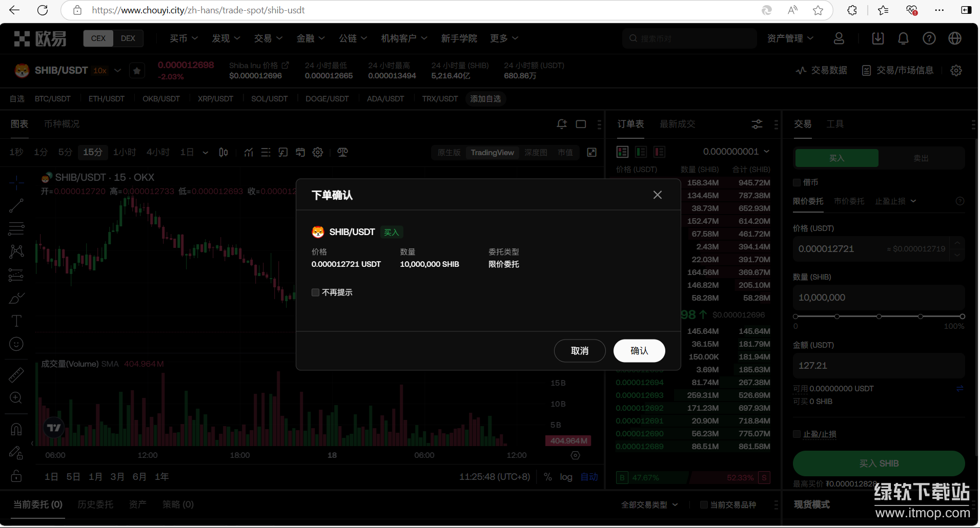Set amount slider to 100%
This screenshot has height=528, width=980.
pyautogui.click(x=962, y=316)
